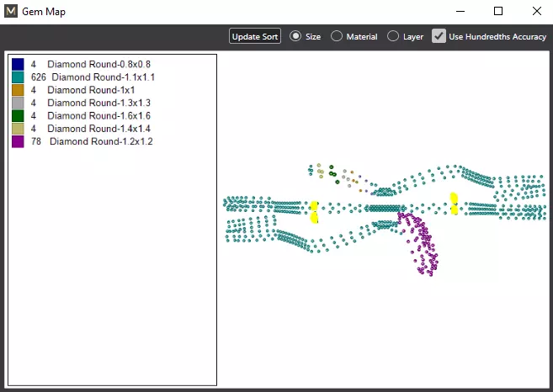Click the MatrixGold M app icon
Viewport: 553px width, 392px height.
click(11, 11)
